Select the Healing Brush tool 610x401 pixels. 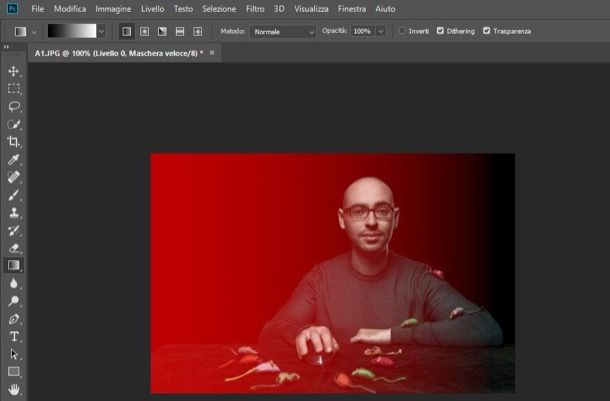(x=14, y=177)
